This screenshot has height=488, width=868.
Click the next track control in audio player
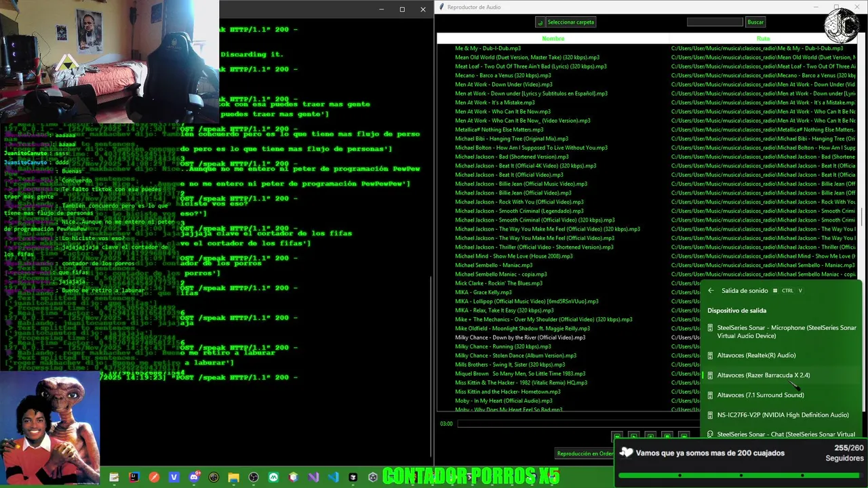[x=684, y=436]
